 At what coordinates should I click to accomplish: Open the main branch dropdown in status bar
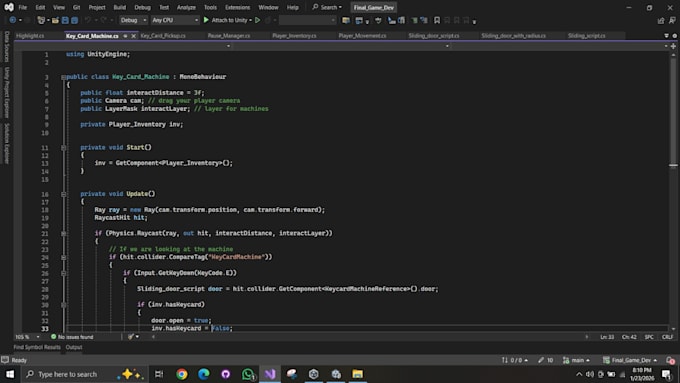click(x=576, y=360)
